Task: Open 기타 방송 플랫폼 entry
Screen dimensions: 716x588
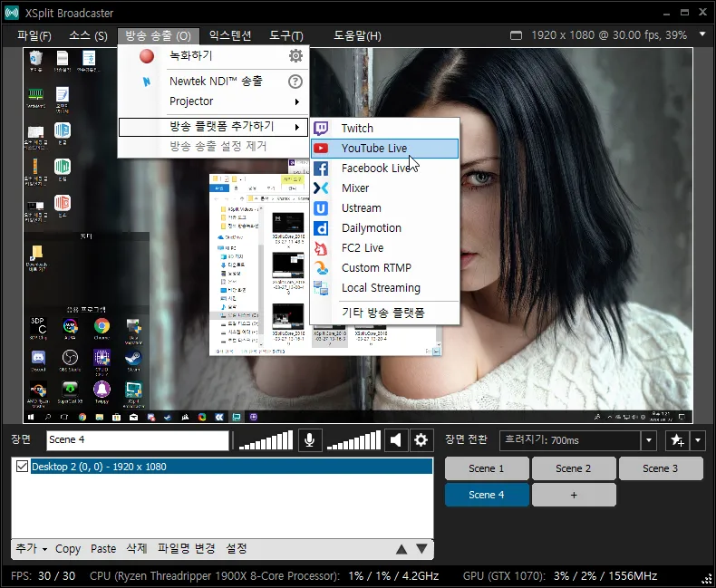Action: coord(384,313)
